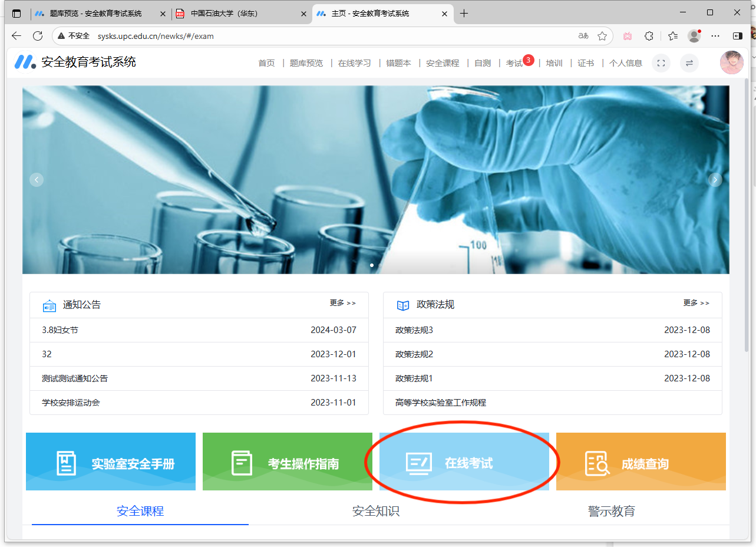Select the 题库预览 navigation item
Image resolution: width=756 pixels, height=547 pixels.
(x=306, y=63)
